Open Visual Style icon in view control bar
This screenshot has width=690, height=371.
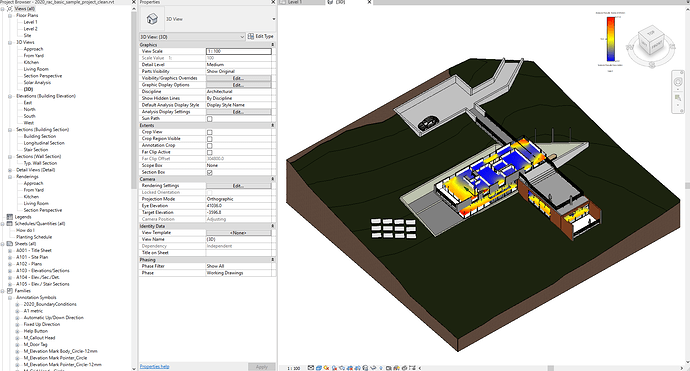point(319,367)
